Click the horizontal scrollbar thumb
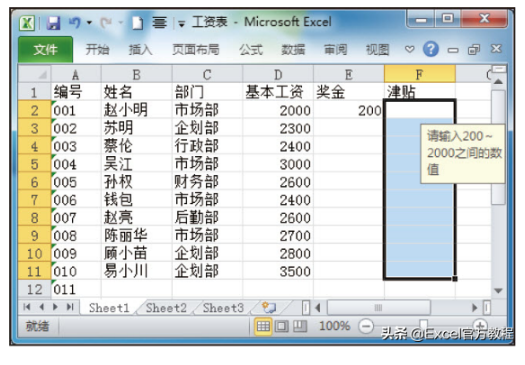525x365 pixels. 378,308
